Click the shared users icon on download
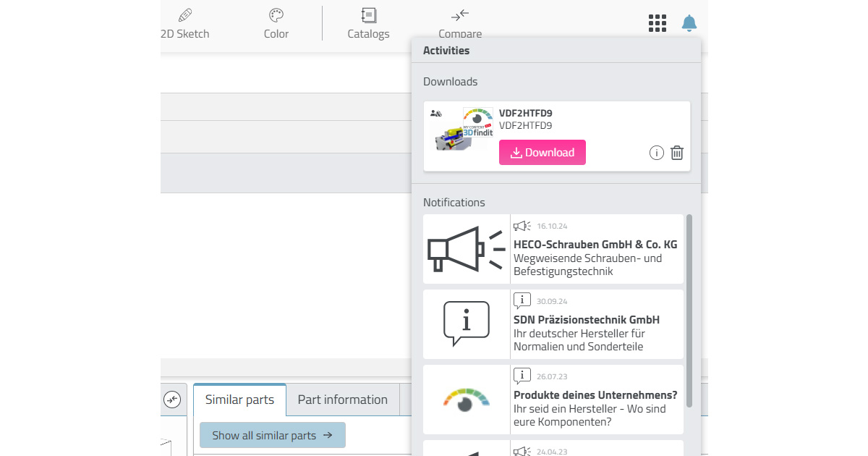 point(435,114)
